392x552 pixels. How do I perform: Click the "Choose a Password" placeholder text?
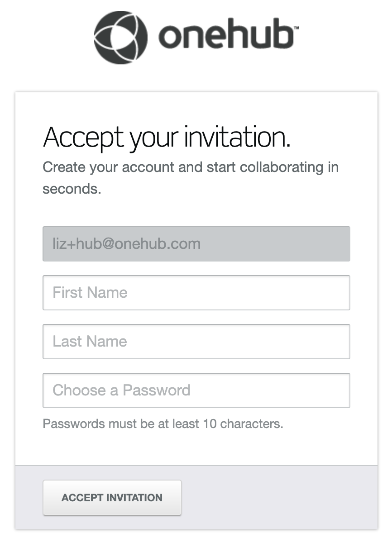click(x=121, y=390)
